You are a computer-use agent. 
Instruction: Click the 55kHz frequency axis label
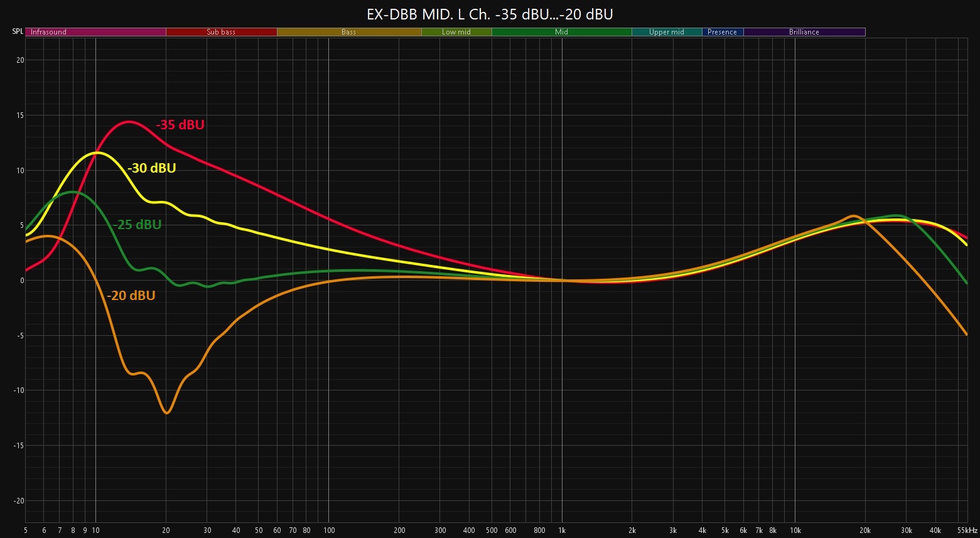[967, 530]
